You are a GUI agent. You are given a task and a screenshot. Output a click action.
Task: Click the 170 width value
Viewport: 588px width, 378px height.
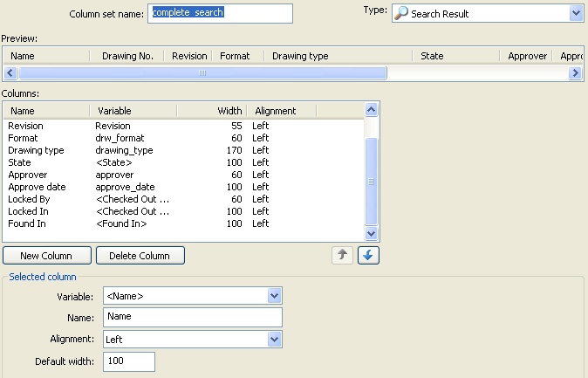(x=234, y=150)
